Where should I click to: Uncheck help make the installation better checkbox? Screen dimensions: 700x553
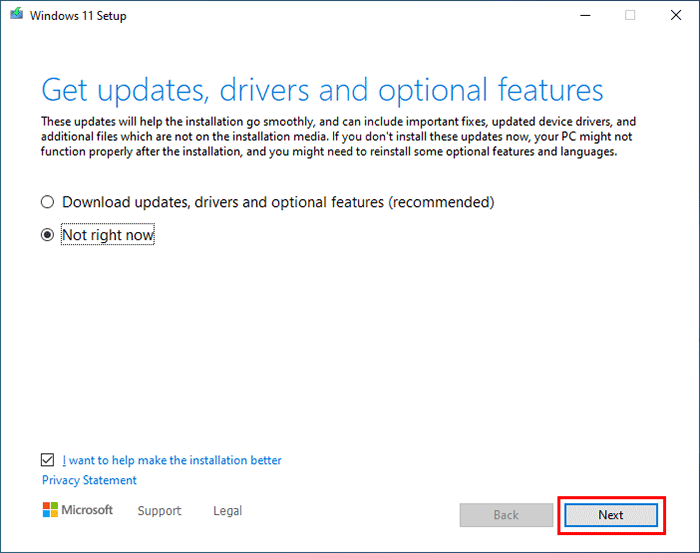click(x=47, y=460)
